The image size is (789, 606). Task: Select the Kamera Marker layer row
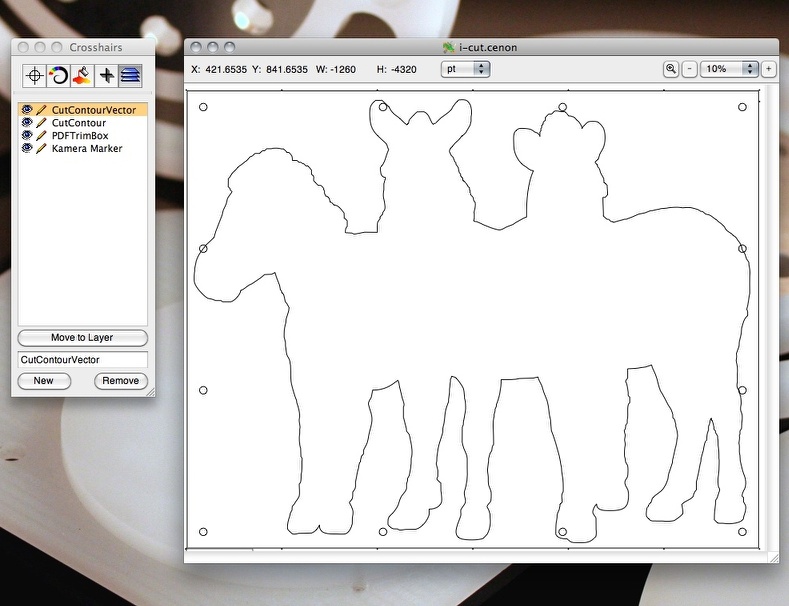pyautogui.click(x=87, y=149)
